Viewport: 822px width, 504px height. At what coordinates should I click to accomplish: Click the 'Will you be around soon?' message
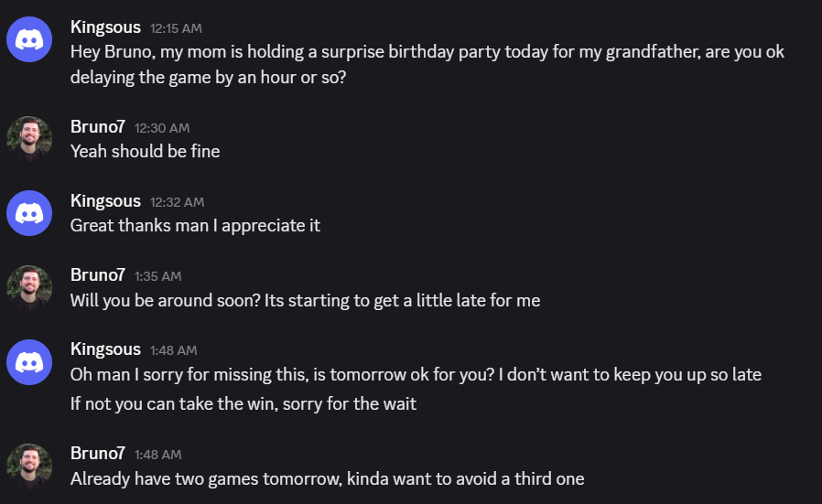coord(305,300)
